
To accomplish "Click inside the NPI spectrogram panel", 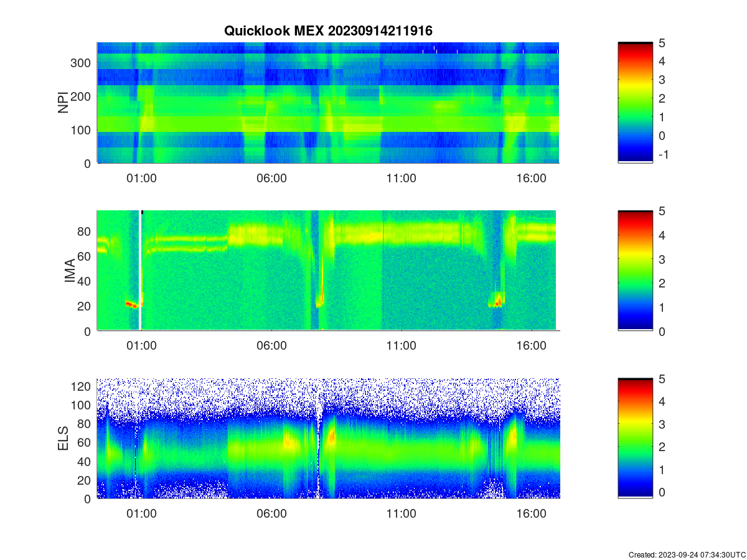I will tap(328, 103).
